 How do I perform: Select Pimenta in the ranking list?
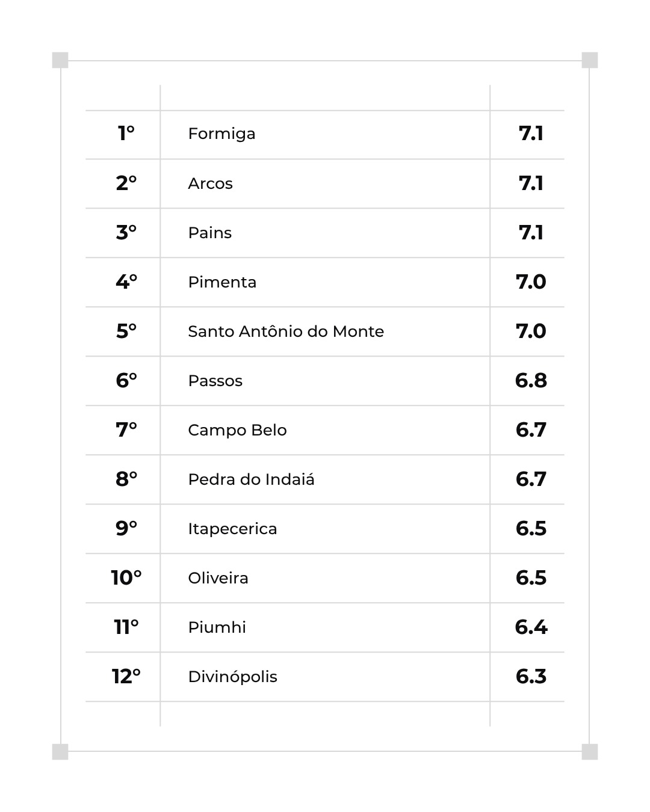[x=222, y=282]
